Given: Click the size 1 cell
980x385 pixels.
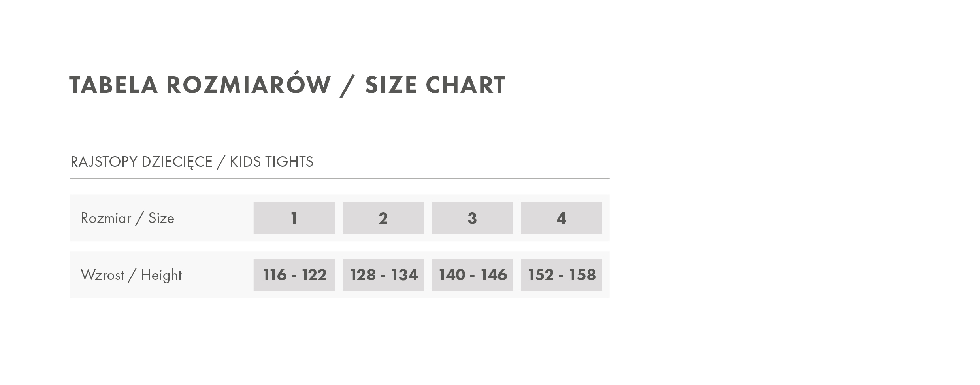Looking at the screenshot, I should [294, 218].
